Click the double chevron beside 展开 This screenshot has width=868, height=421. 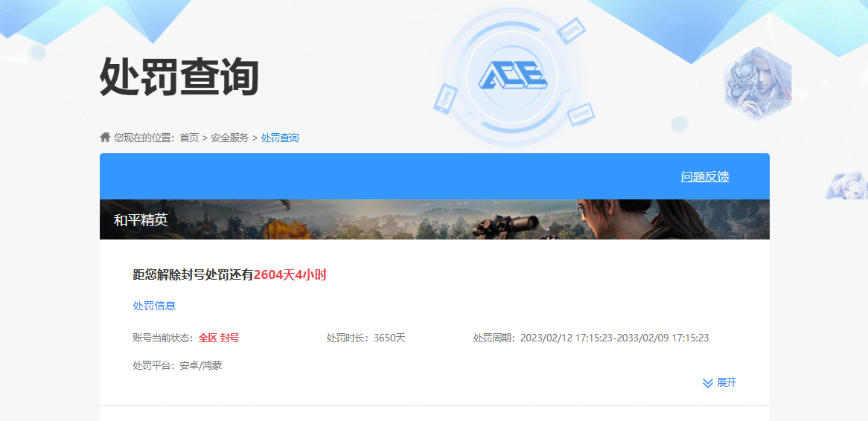tap(708, 383)
